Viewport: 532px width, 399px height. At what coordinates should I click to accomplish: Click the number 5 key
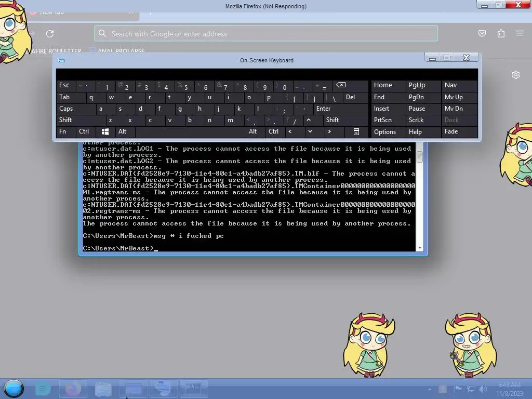tap(185, 86)
